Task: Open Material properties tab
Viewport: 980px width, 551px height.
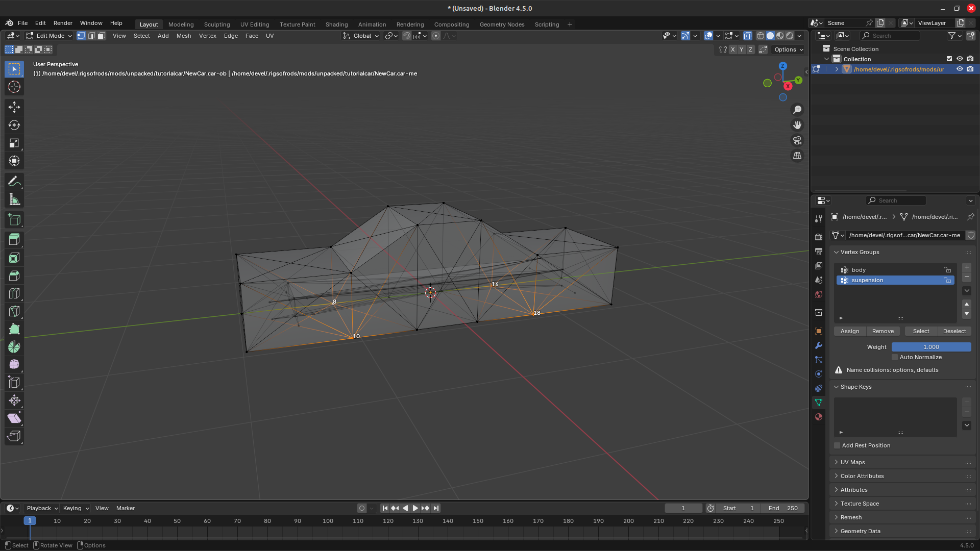Action: click(819, 417)
